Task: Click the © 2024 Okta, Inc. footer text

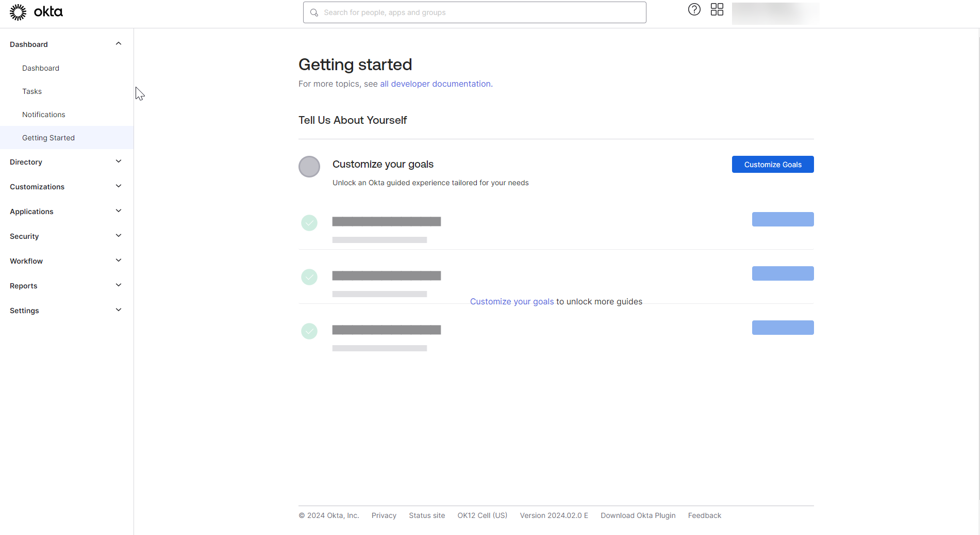Action: [x=329, y=515]
